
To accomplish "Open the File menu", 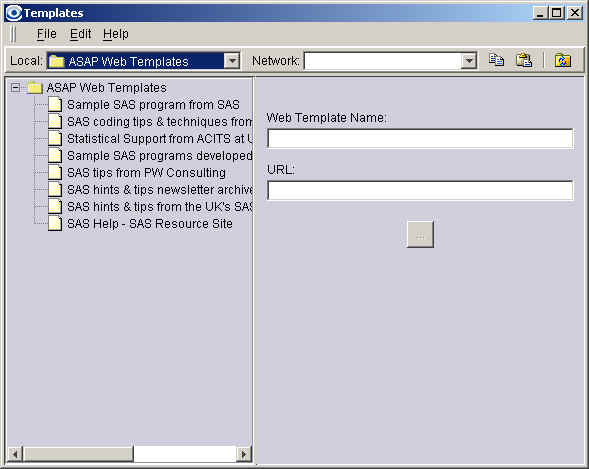I will 47,34.
